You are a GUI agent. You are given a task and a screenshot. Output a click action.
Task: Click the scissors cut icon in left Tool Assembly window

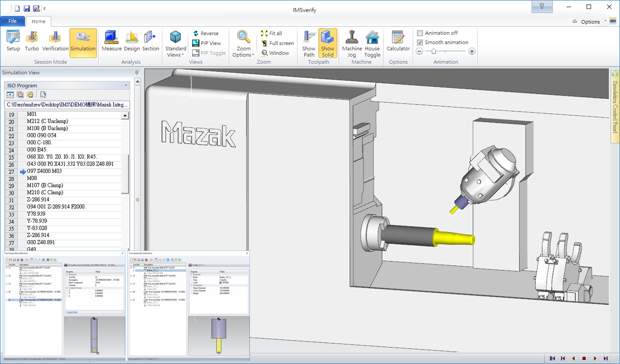pyautogui.click(x=18, y=260)
